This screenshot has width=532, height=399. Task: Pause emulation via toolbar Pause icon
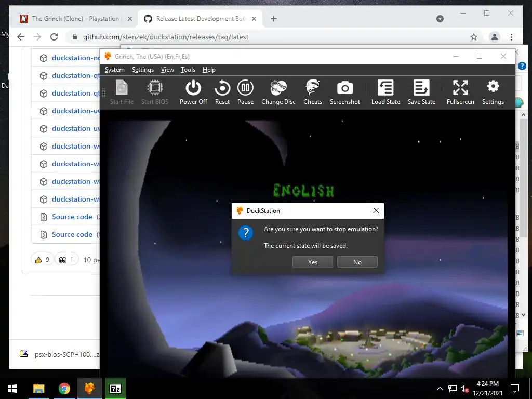pyautogui.click(x=245, y=92)
